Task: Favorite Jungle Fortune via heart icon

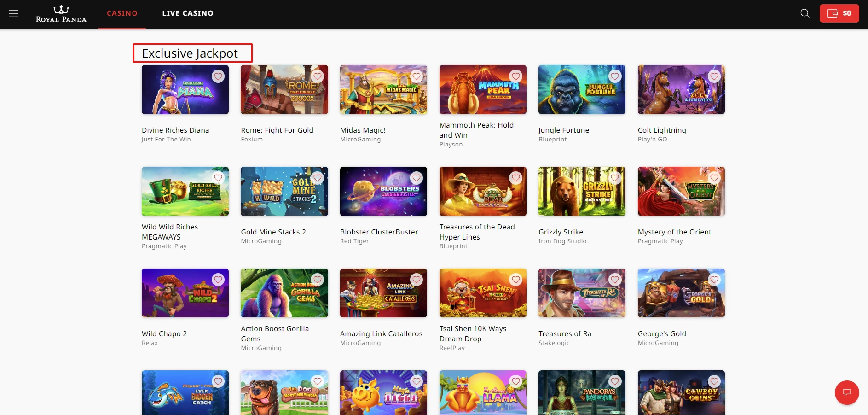Action: click(x=615, y=76)
